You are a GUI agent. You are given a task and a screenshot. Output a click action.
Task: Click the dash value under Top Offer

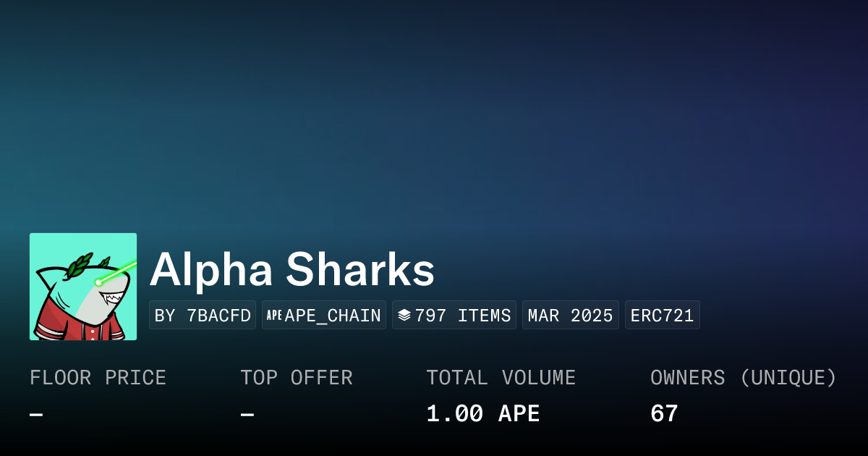click(247, 414)
